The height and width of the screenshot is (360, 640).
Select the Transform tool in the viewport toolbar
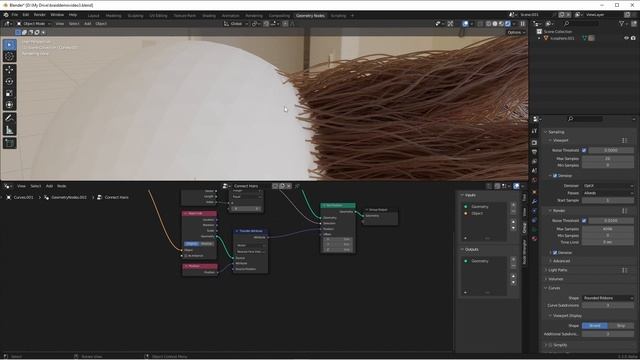pyautogui.click(x=9, y=105)
